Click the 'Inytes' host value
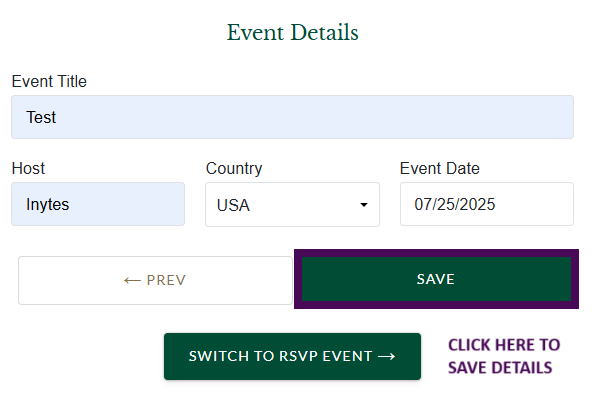608x412 pixels. coord(48,205)
